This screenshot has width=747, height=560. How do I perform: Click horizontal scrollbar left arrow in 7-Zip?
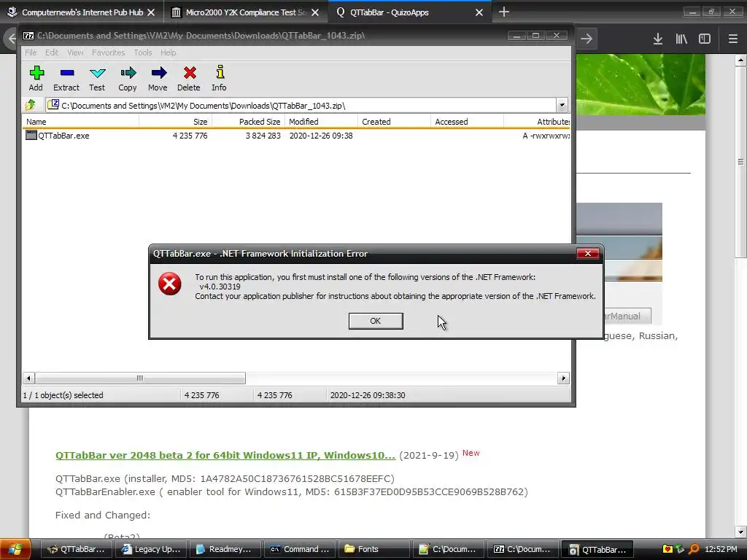[28, 378]
